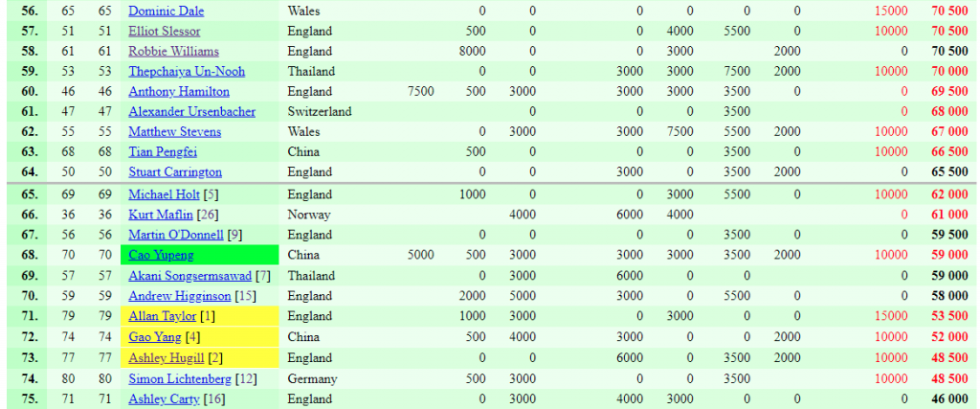This screenshot has width=980, height=409.
Task: Open Tian Pengfei profile
Action: 163,152
